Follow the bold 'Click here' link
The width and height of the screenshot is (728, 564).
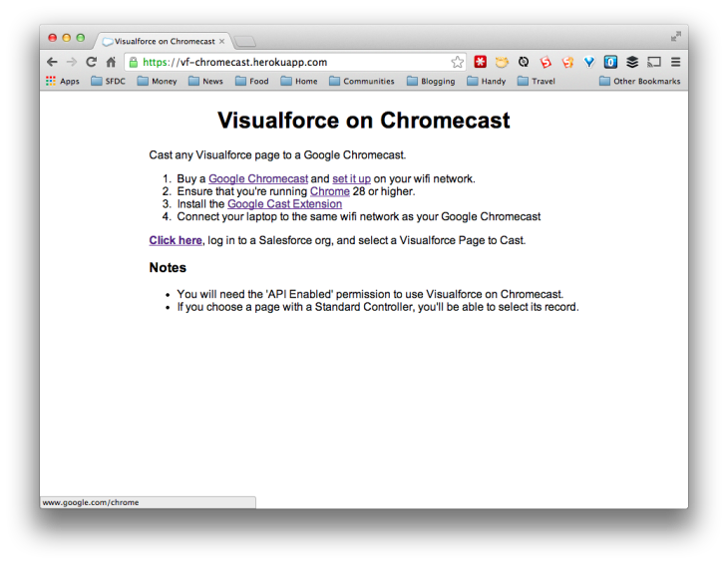point(176,240)
